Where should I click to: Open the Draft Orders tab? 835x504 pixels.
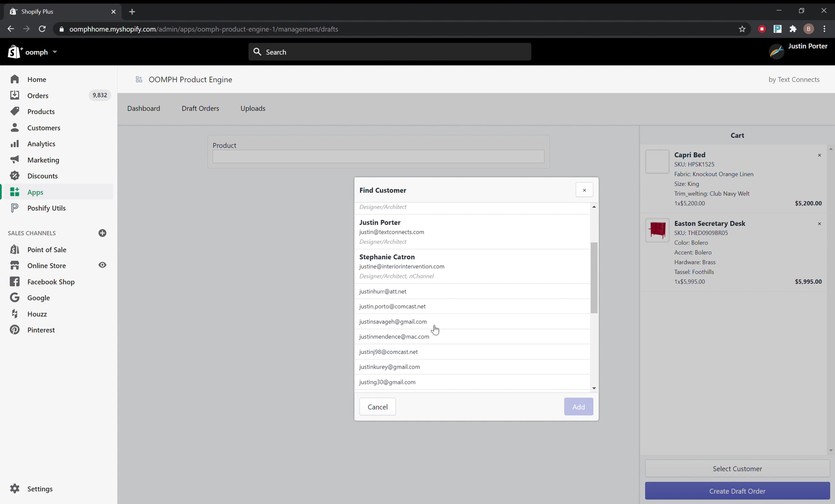coord(200,108)
